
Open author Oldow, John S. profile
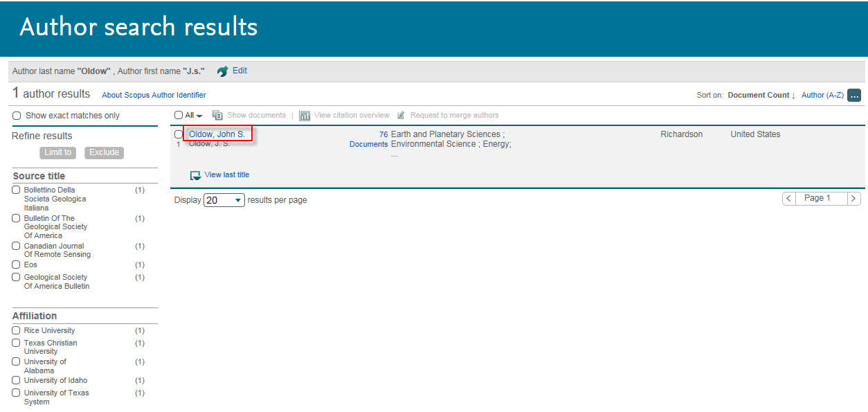click(x=217, y=134)
